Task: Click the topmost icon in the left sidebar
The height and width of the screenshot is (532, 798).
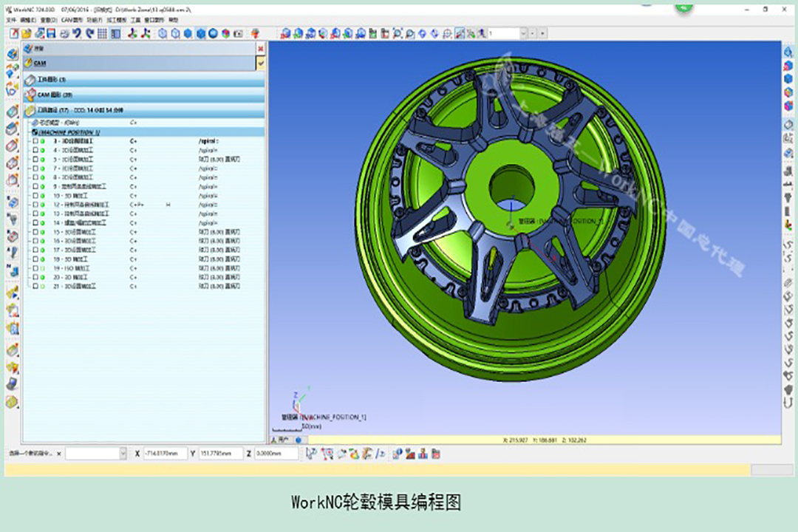Action: [13, 54]
